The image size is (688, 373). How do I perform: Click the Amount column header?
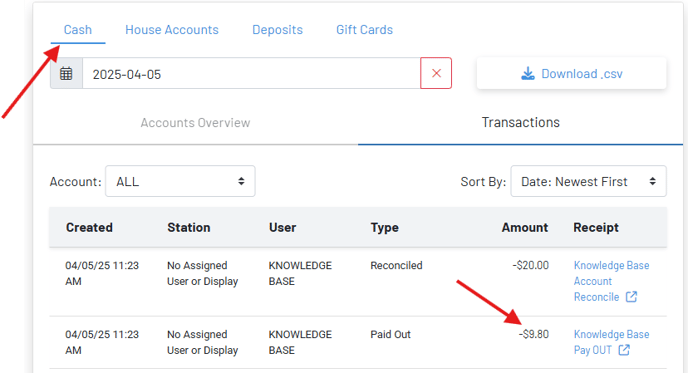[x=525, y=227]
